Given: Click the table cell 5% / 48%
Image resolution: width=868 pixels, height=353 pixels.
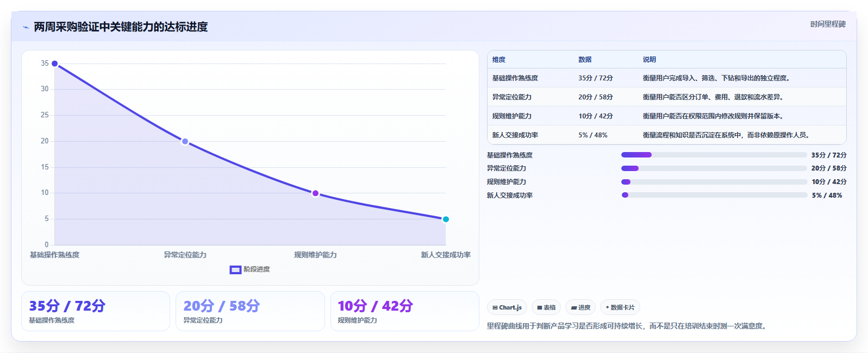Looking at the screenshot, I should pyautogui.click(x=593, y=135).
